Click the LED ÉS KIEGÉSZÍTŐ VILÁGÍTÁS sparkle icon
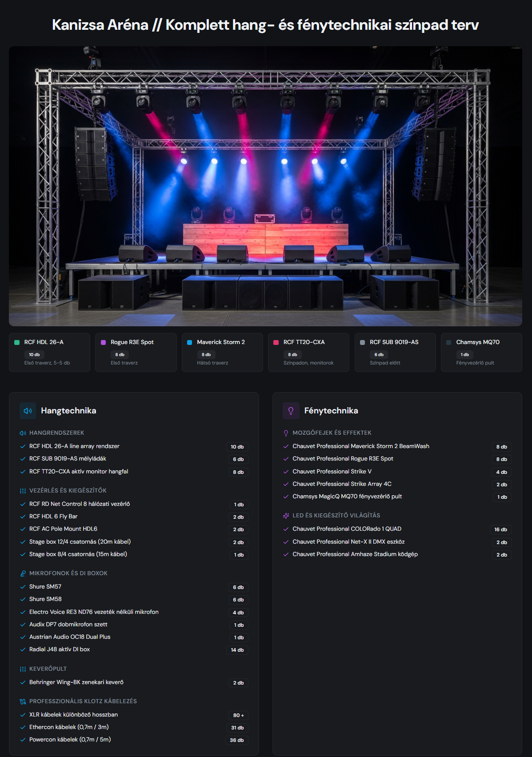The width and height of the screenshot is (532, 757). [x=286, y=516]
